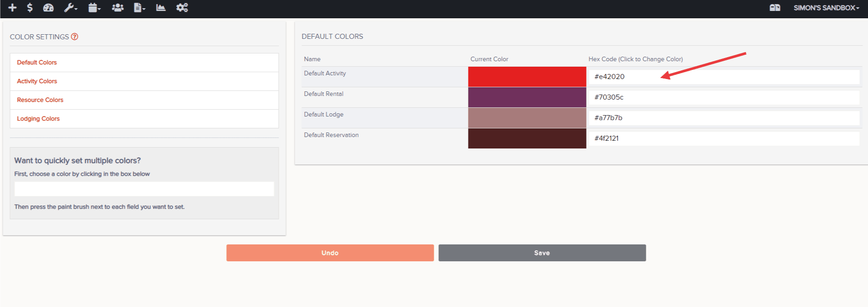Select Resource Colors in the sidebar
The height and width of the screenshot is (307, 868).
click(40, 100)
